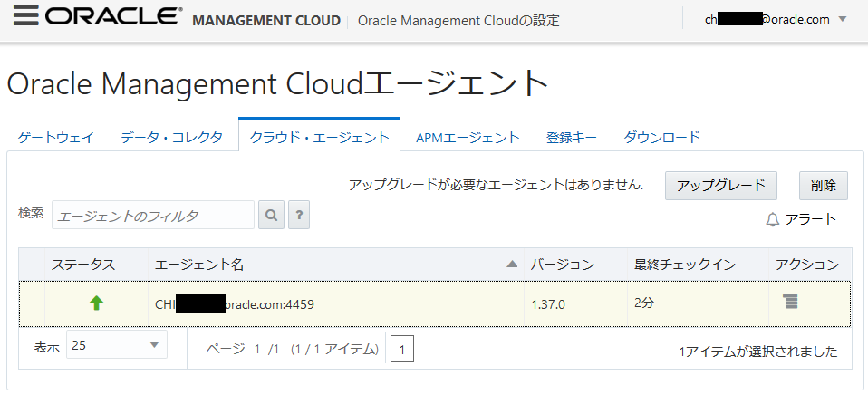
Task: Click the バージョン column header
Action: click(563, 265)
